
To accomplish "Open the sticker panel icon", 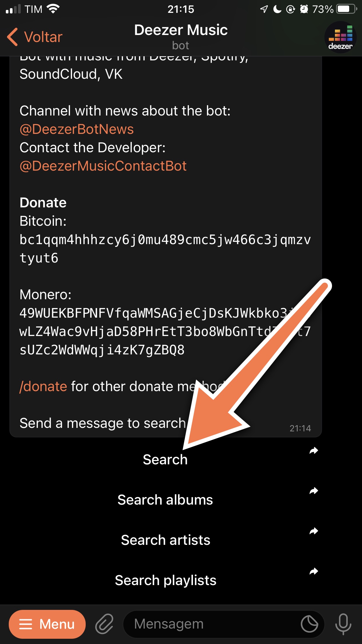I will [309, 624].
